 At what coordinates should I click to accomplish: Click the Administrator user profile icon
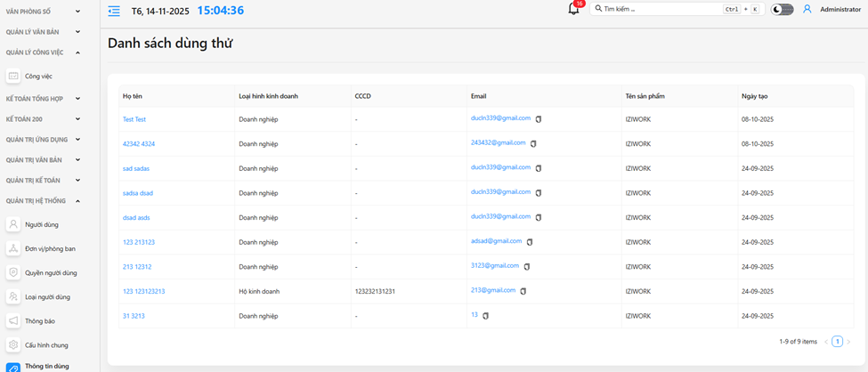point(807,9)
